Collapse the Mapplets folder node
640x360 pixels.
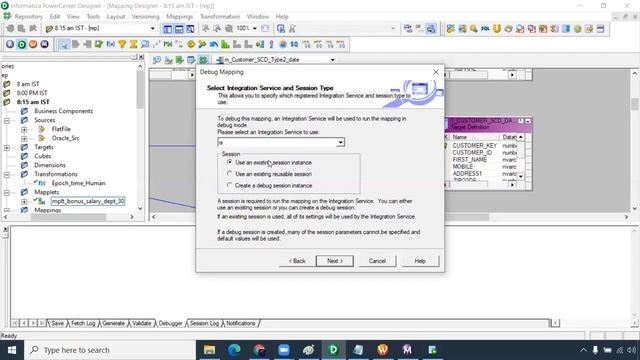[x=7, y=192]
